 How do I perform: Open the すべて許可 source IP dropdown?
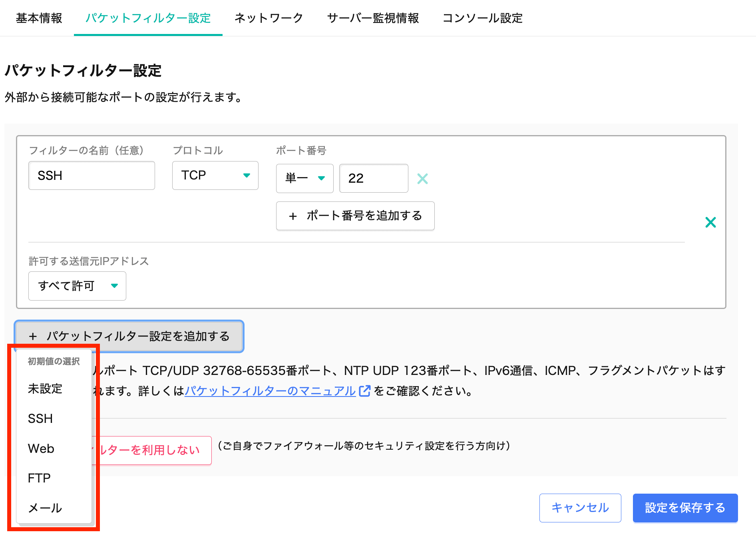(77, 286)
